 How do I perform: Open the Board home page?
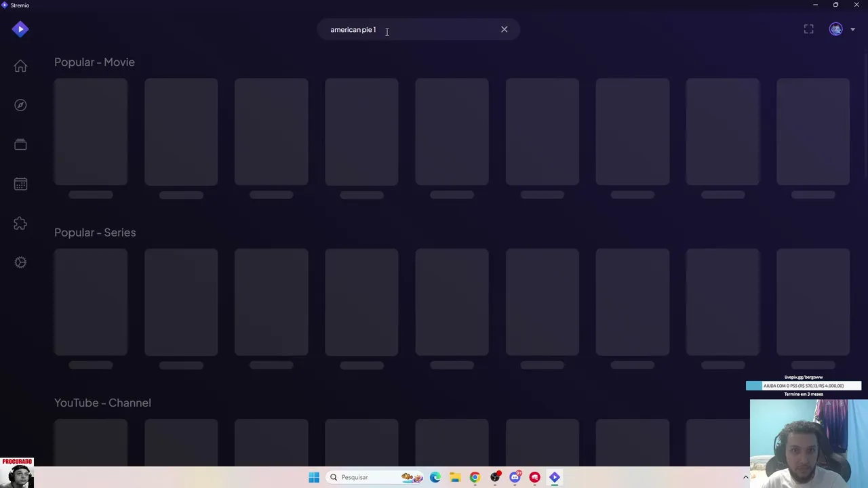point(20,66)
